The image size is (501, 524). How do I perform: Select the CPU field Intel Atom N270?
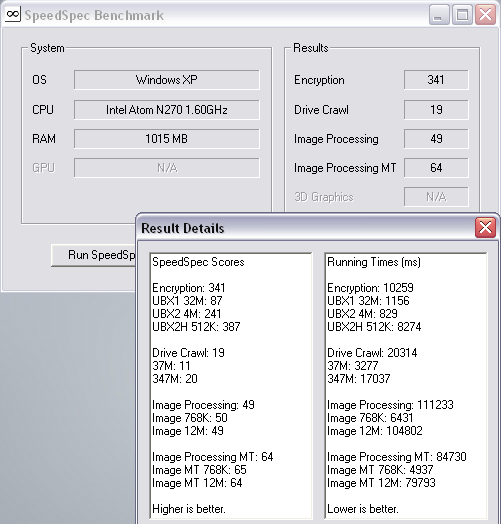(x=166, y=110)
